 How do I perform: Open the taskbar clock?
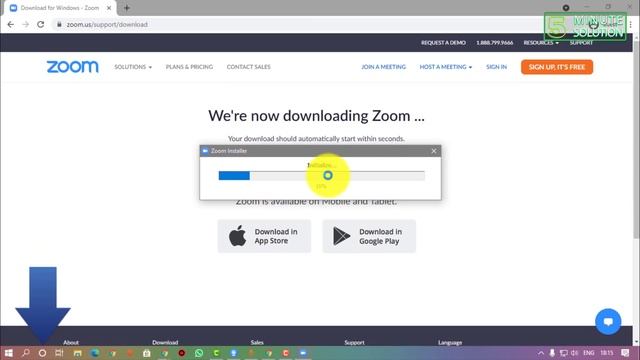607,353
